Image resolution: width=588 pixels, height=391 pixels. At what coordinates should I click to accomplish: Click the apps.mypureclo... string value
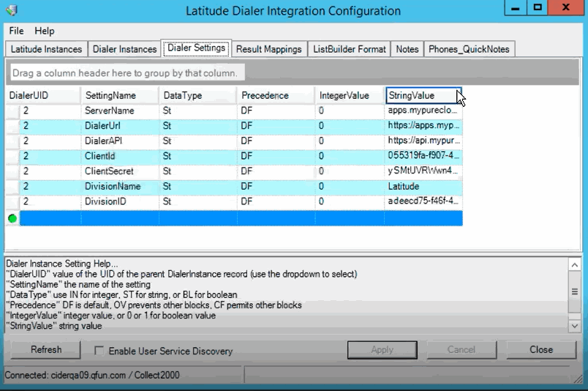(423, 111)
